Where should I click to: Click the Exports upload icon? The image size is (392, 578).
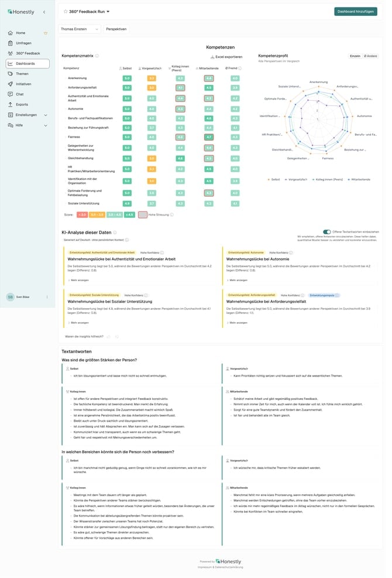11,105
